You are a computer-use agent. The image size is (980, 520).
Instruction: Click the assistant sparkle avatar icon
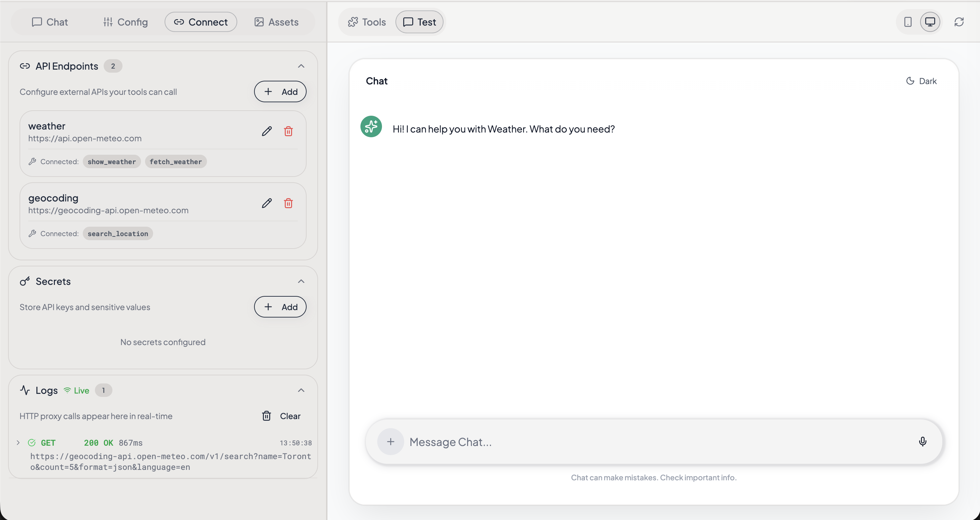pos(371,126)
